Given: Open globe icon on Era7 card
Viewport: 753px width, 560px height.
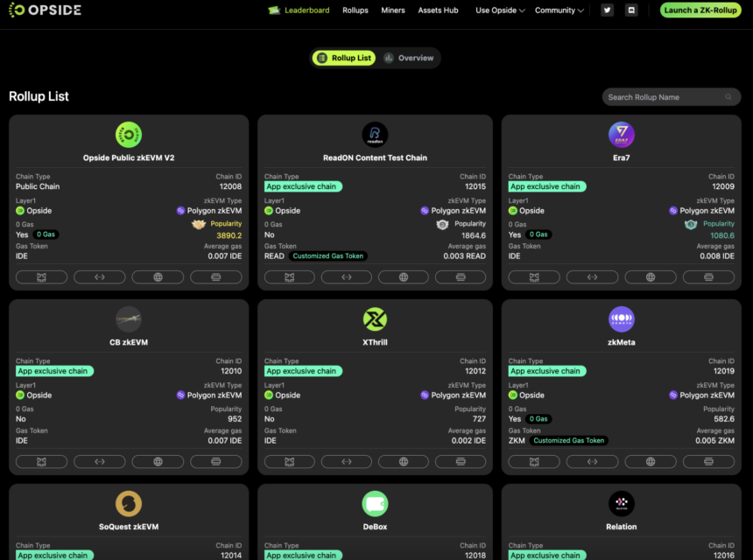Looking at the screenshot, I should coord(651,276).
